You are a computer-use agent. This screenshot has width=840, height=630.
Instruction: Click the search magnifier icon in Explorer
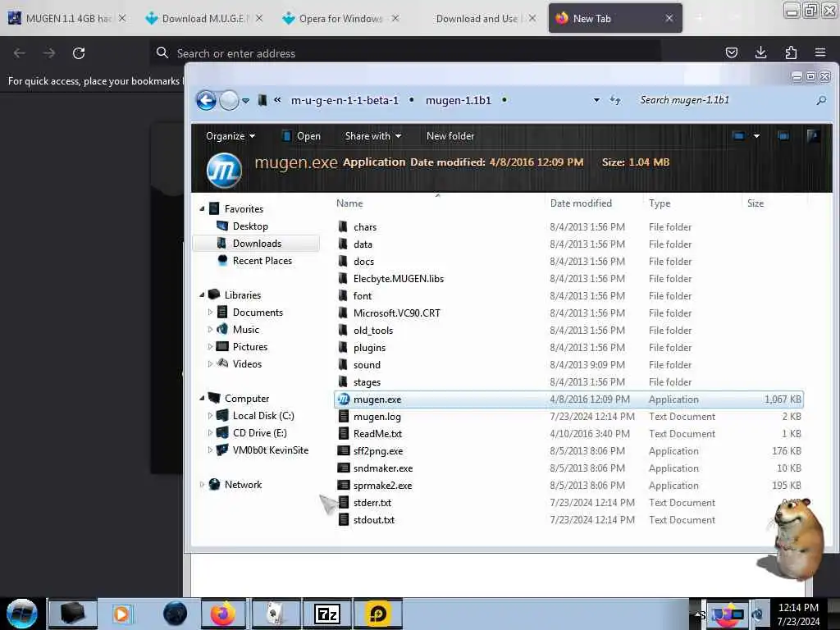coord(820,100)
